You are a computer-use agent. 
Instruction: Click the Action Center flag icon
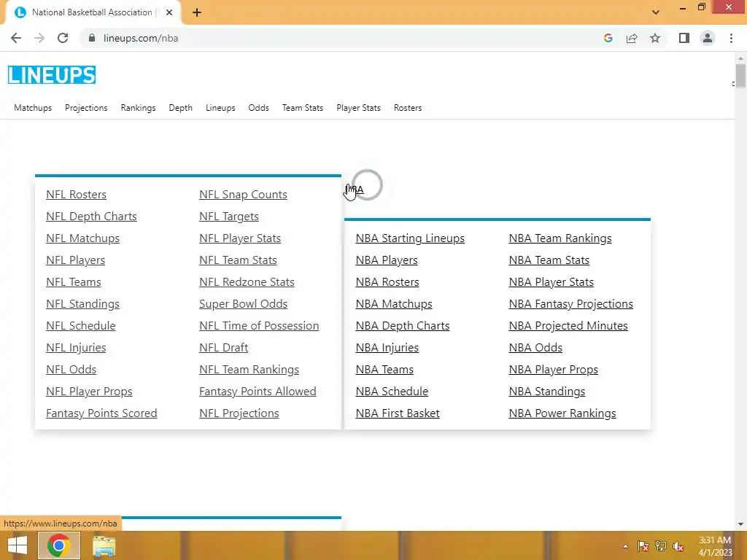point(643,546)
